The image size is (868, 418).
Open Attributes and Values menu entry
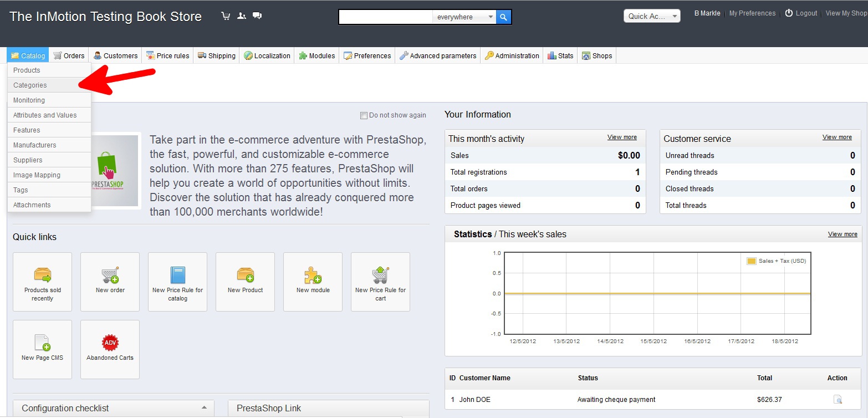pos(49,115)
